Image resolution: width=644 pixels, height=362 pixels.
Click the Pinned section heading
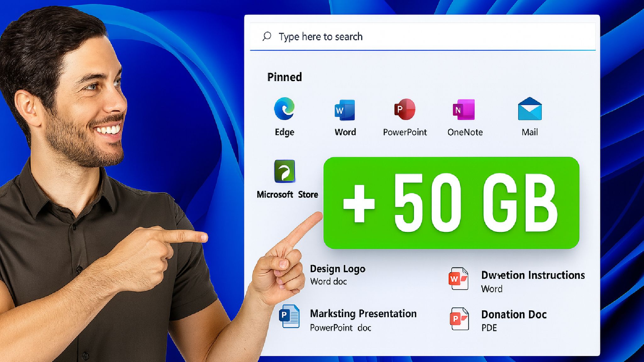(x=285, y=76)
